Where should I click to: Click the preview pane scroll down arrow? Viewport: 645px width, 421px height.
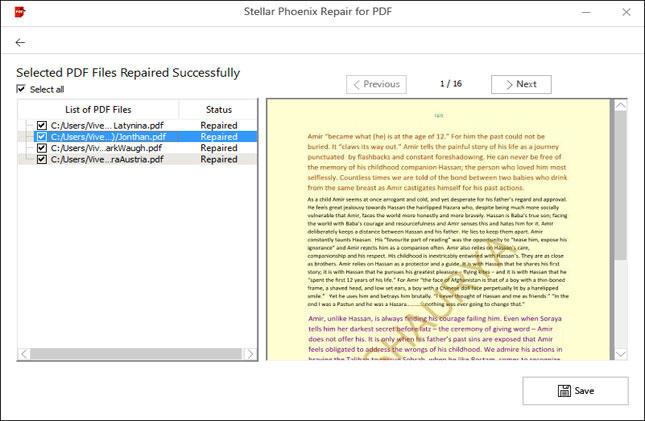[x=621, y=354]
